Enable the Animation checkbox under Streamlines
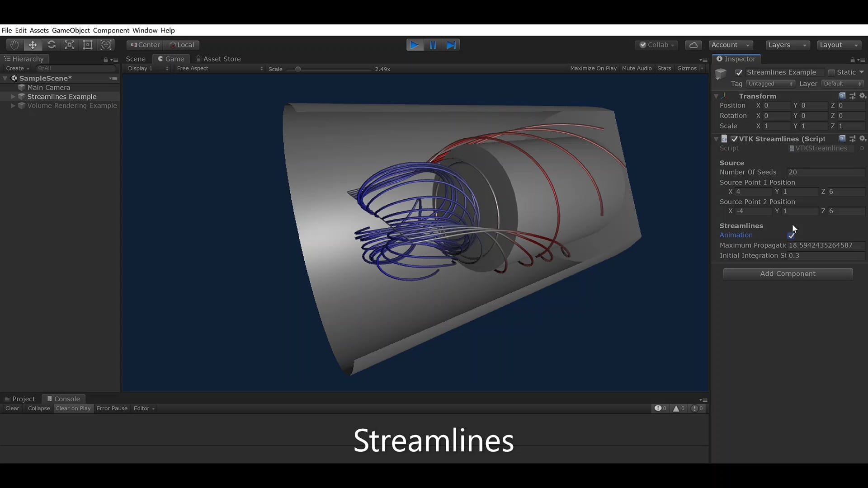 click(792, 235)
